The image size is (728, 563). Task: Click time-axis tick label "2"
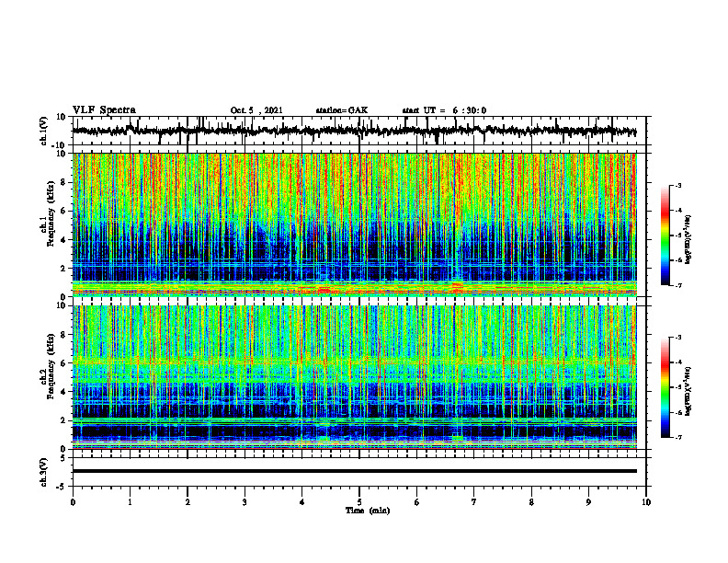(x=188, y=502)
